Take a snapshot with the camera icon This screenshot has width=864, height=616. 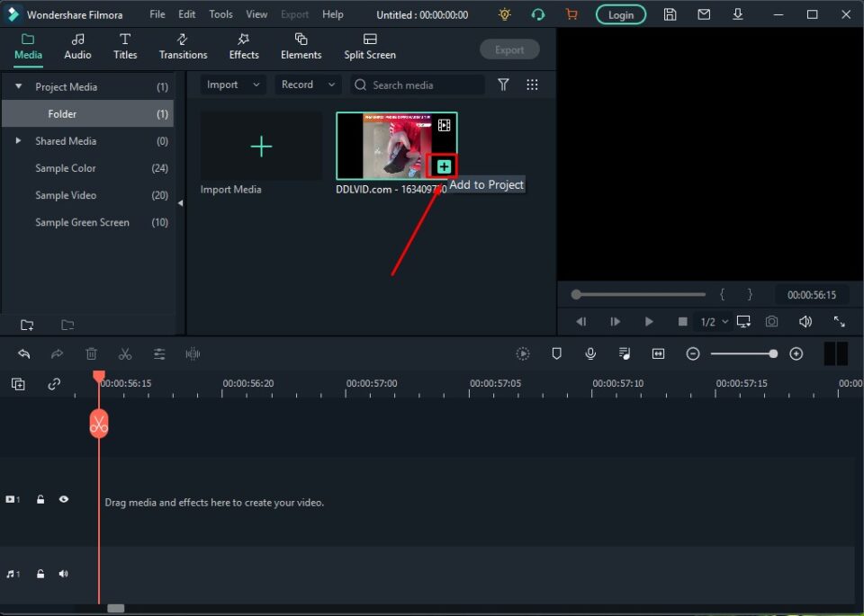point(771,322)
